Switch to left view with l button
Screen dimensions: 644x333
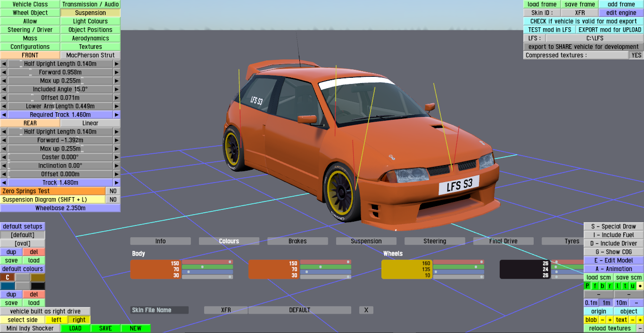618,286
